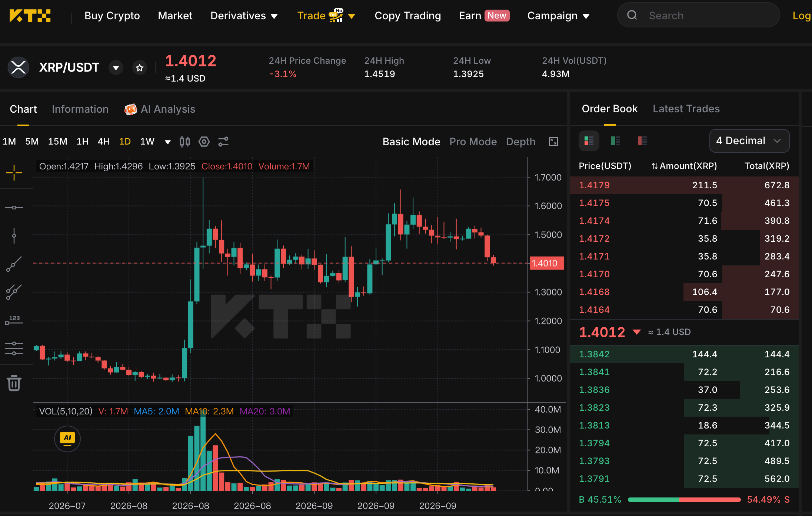Screen dimensions: 812x516
Task: Click the Log in link
Action: (x=802, y=16)
